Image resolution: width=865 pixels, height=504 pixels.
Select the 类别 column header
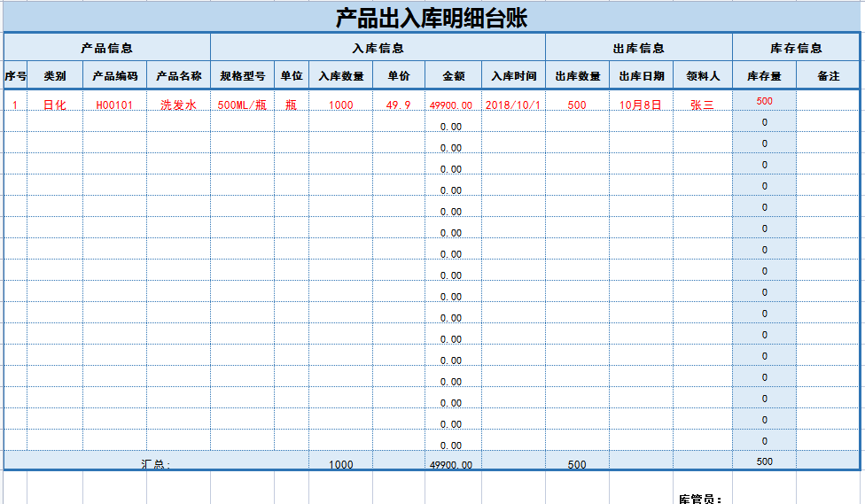[x=55, y=75]
